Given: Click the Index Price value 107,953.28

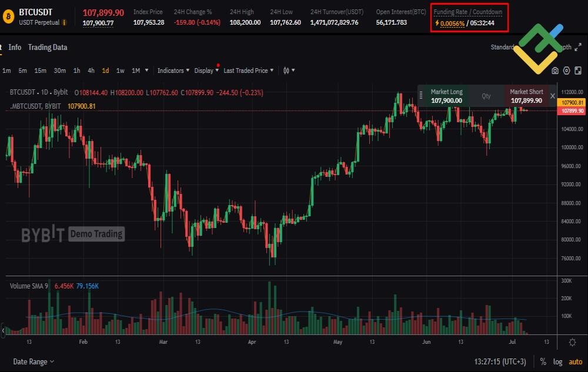Looking at the screenshot, I should pyautogui.click(x=149, y=22).
